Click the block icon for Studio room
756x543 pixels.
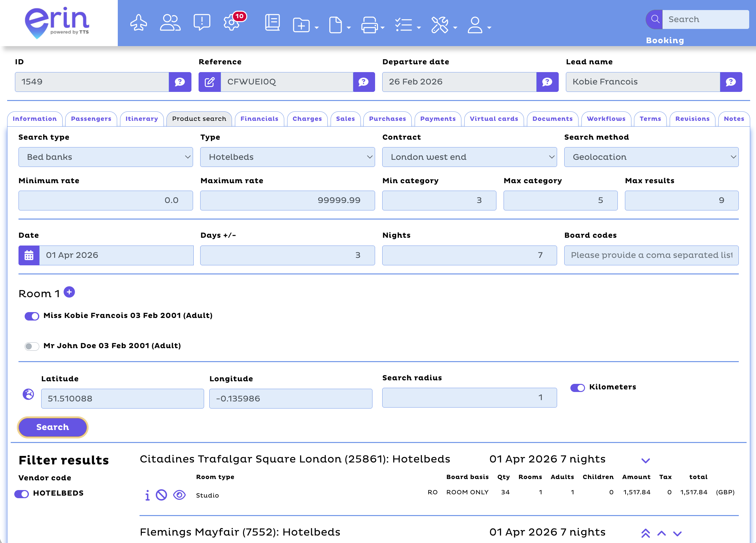161,495
